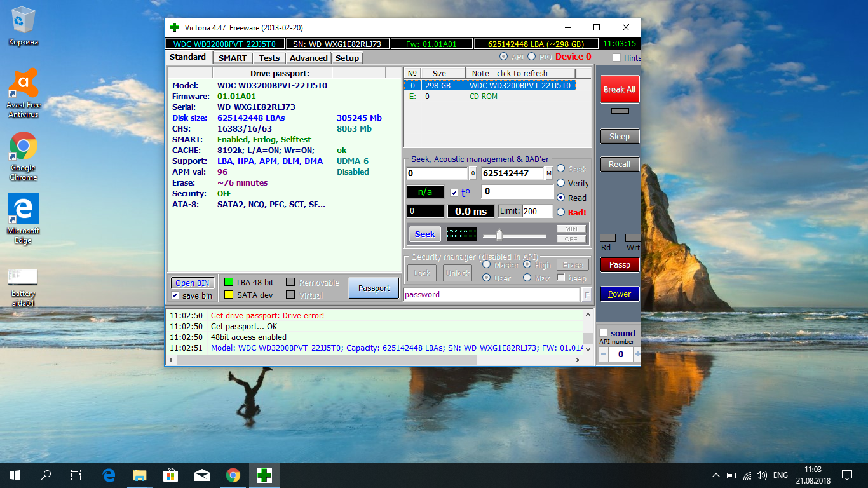Click the green LBA 48 bit indicator

coord(229,282)
